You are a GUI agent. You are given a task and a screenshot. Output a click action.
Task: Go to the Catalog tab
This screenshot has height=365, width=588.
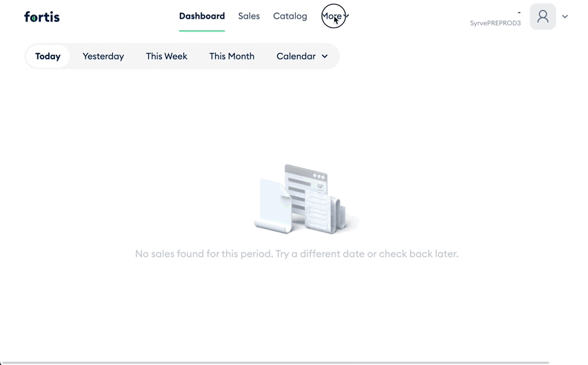[x=290, y=16]
